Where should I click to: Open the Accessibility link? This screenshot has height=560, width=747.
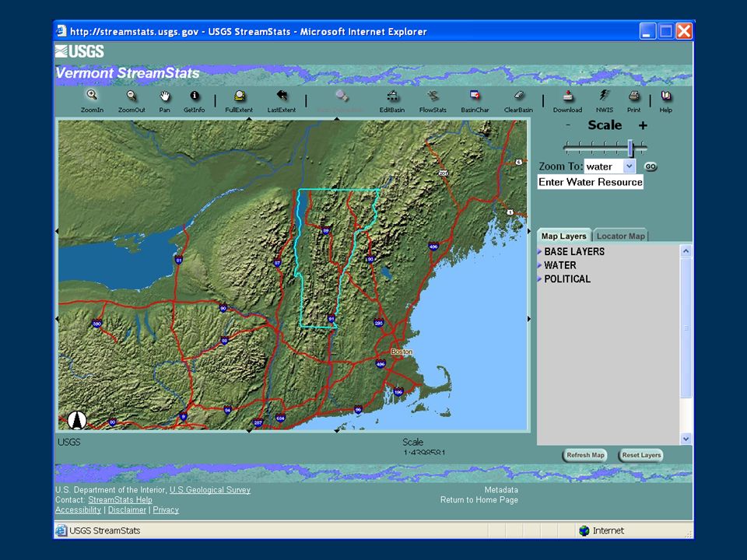(x=78, y=510)
